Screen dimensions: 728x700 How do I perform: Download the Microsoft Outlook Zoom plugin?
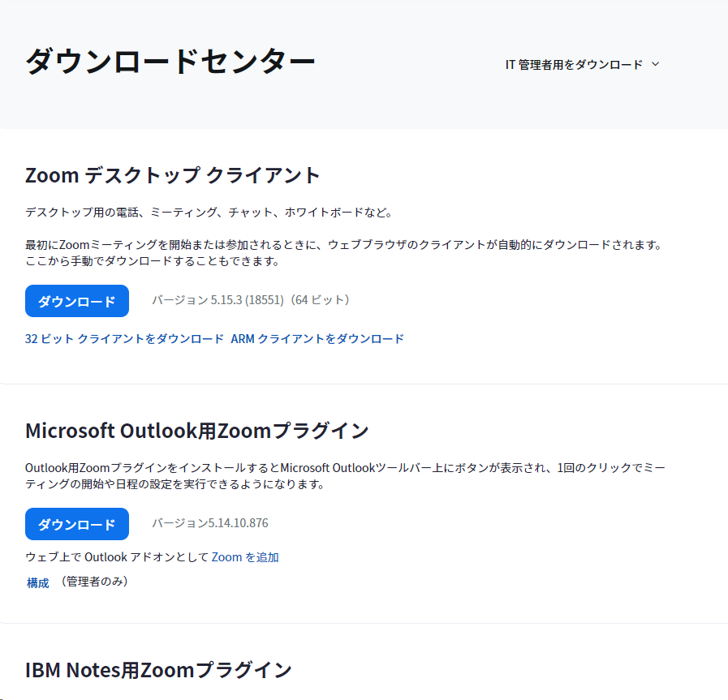(x=77, y=524)
